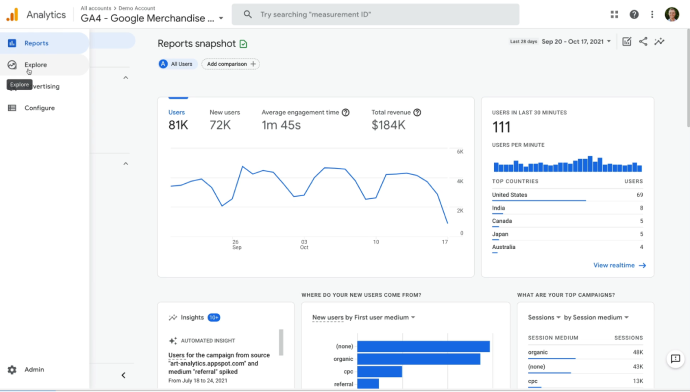The height and width of the screenshot is (392, 690).
Task: Click the India country row
Action: pos(567,208)
